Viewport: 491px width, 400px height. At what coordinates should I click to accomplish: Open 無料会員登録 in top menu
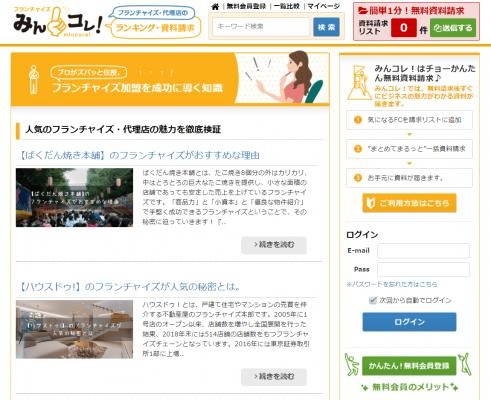click(x=246, y=6)
